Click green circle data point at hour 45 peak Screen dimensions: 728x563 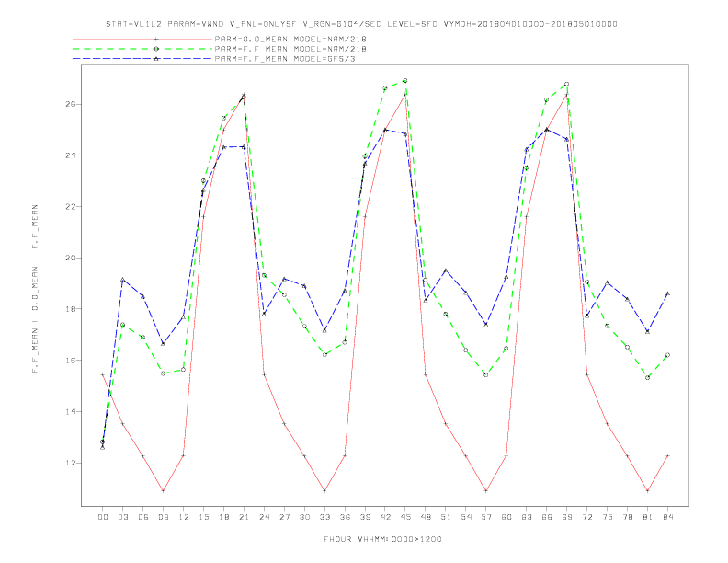tap(405, 81)
